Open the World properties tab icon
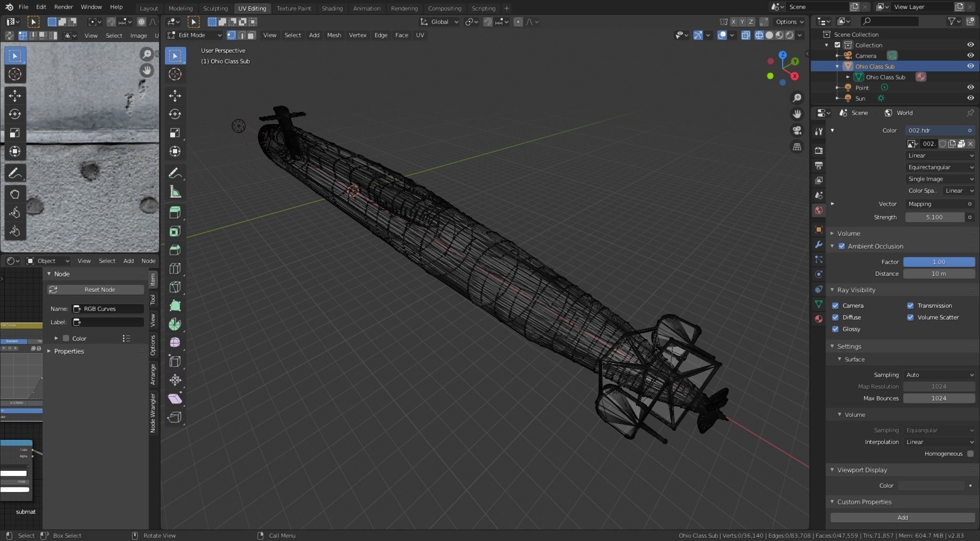Screen dimensions: 980x541 [x=818, y=210]
